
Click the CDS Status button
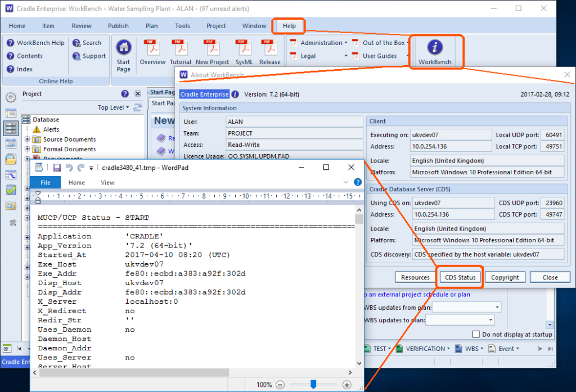(460, 277)
